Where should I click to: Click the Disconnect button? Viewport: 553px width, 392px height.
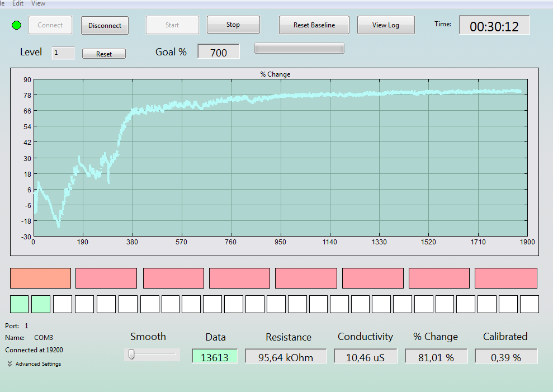[105, 25]
